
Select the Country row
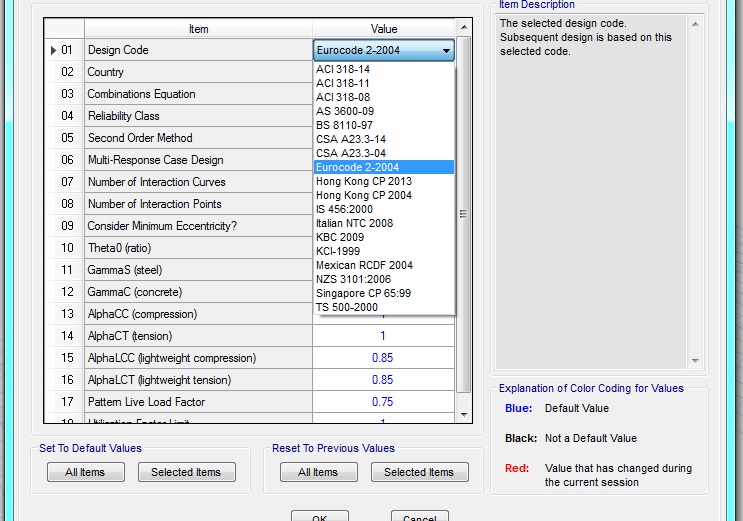pyautogui.click(x=199, y=72)
